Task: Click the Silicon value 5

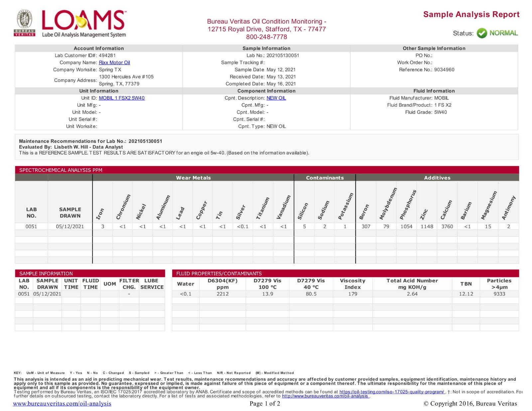Action: [x=304, y=226]
